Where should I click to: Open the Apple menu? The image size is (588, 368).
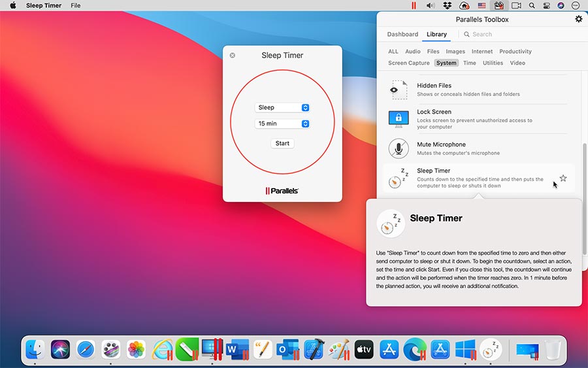(12, 5)
